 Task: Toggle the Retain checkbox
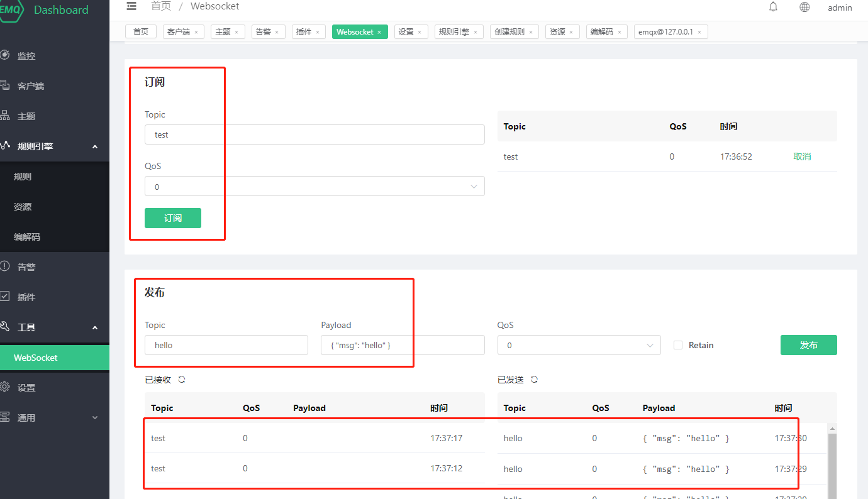coord(678,345)
